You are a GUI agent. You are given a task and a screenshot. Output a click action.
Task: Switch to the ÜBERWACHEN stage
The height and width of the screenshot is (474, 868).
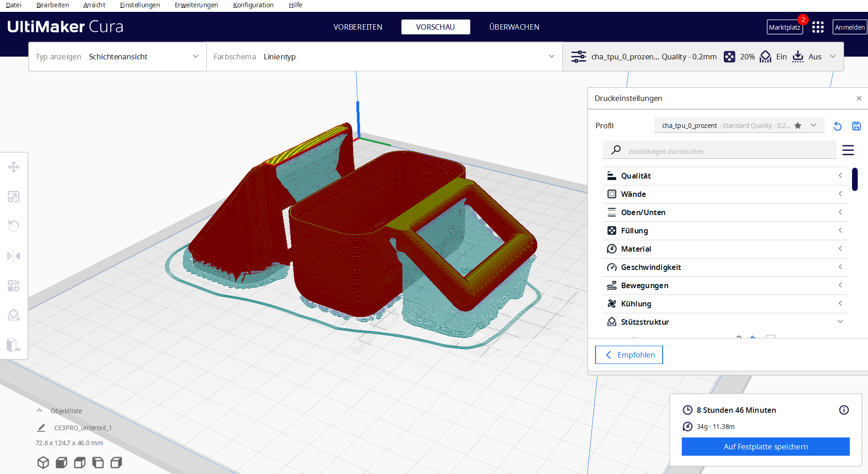point(514,27)
